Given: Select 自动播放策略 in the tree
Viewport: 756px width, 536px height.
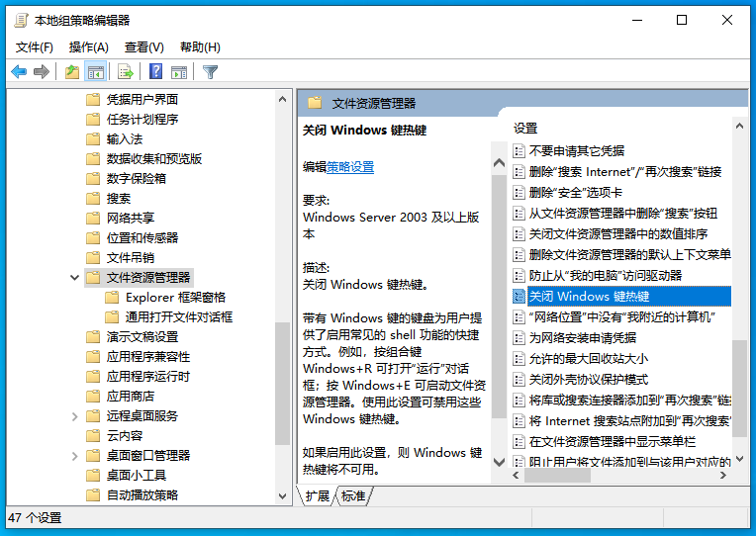Looking at the screenshot, I should (142, 495).
